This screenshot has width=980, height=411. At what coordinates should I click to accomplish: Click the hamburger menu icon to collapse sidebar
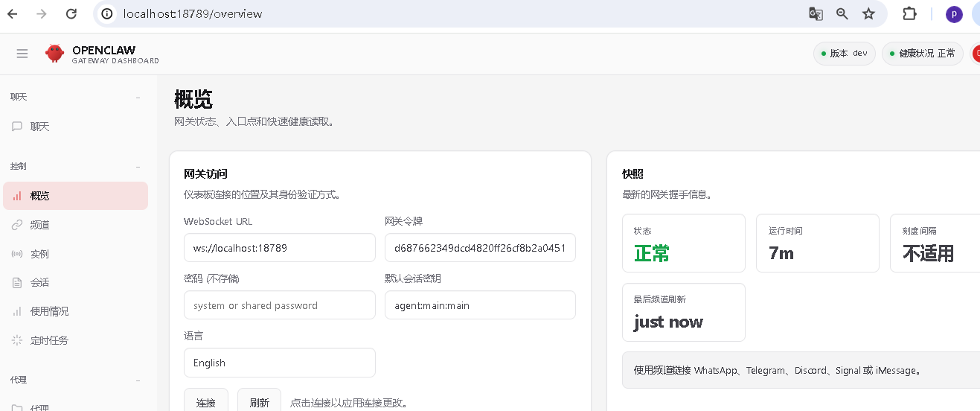pyautogui.click(x=22, y=54)
